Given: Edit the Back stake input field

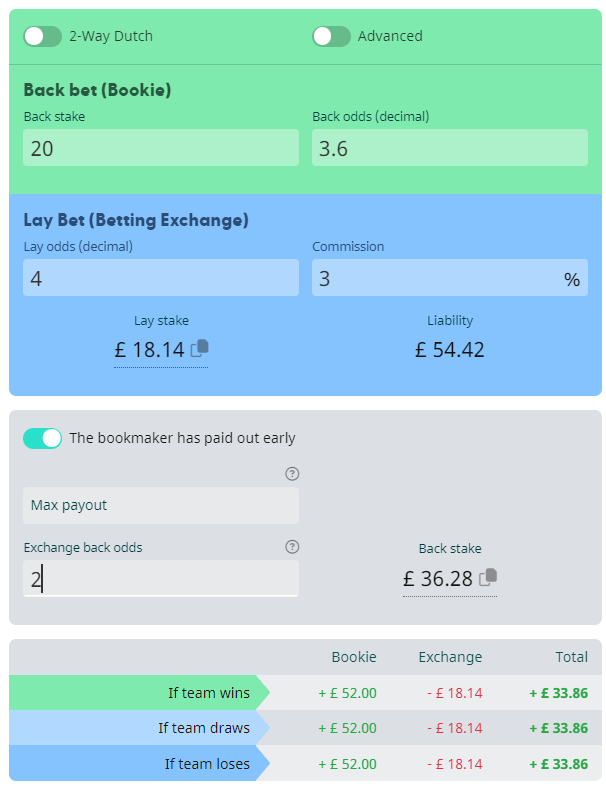Looking at the screenshot, I should [161, 148].
